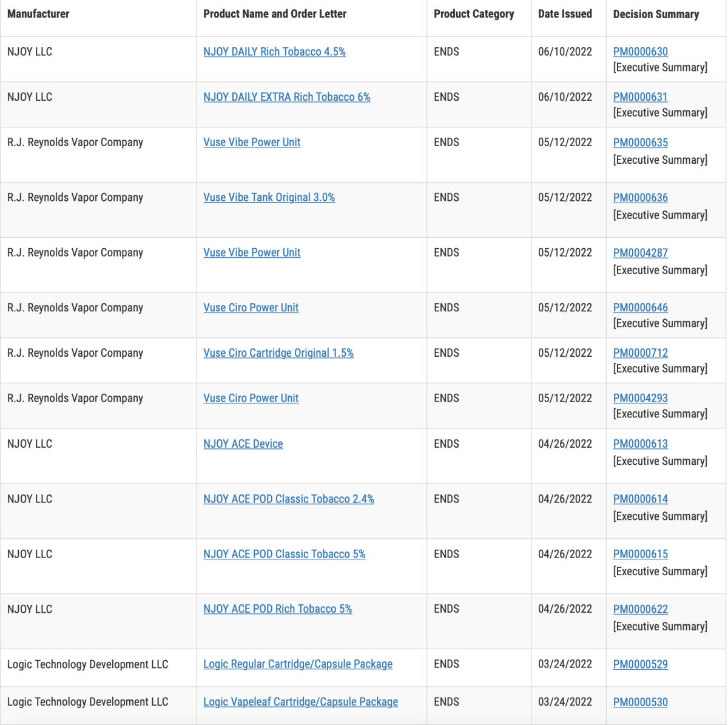
Task: Open NJOY ACE POD Rich Tobacco 5% link
Action: 278,609
